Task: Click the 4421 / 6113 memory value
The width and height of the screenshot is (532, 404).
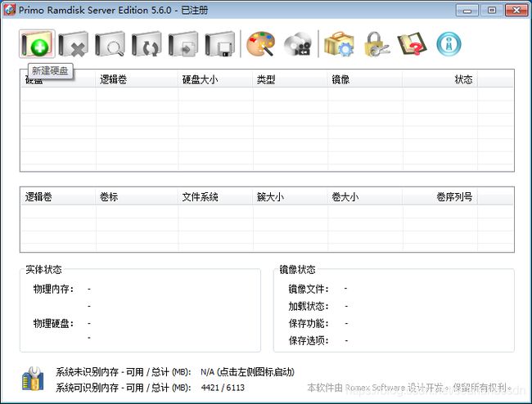Action: pos(223,388)
